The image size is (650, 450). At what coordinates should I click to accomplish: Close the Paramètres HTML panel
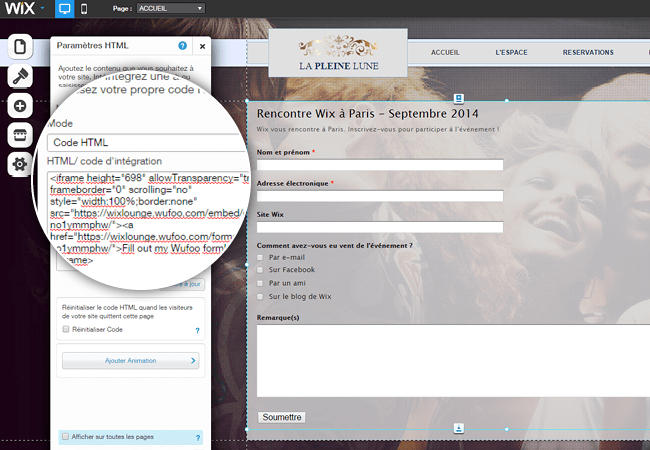pyautogui.click(x=202, y=46)
